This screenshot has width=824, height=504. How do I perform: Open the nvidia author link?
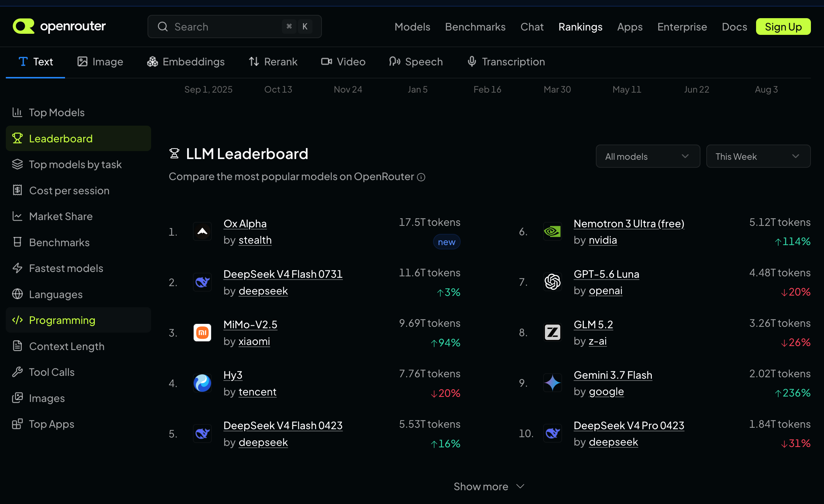[603, 240]
